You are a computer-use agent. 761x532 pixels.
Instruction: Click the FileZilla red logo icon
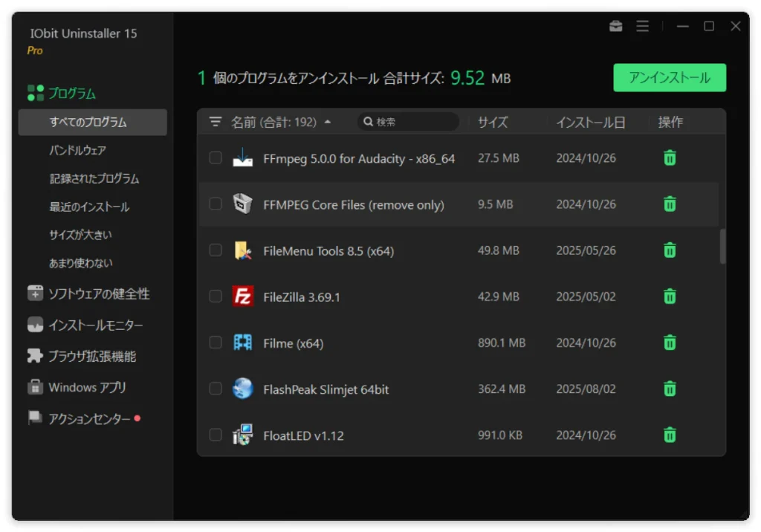tap(243, 296)
